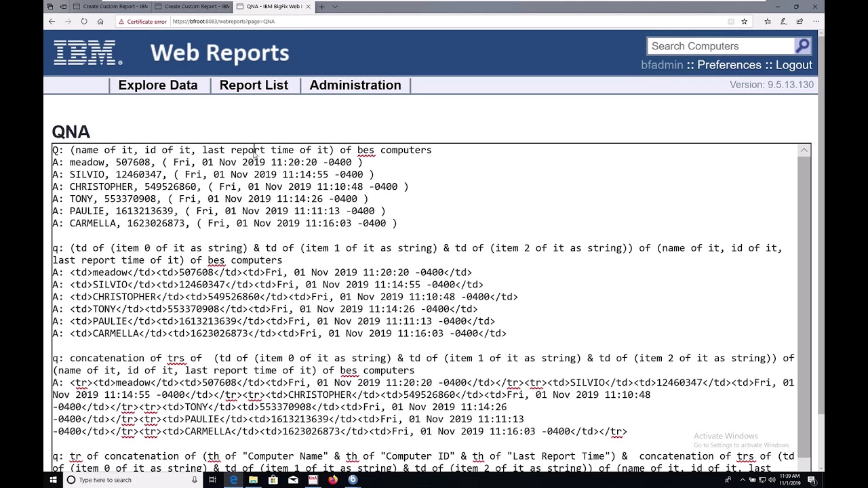Screen dimensions: 868x488
Task: Click the 'A: SILVIO, 12460347' answer line
Action: [213, 174]
